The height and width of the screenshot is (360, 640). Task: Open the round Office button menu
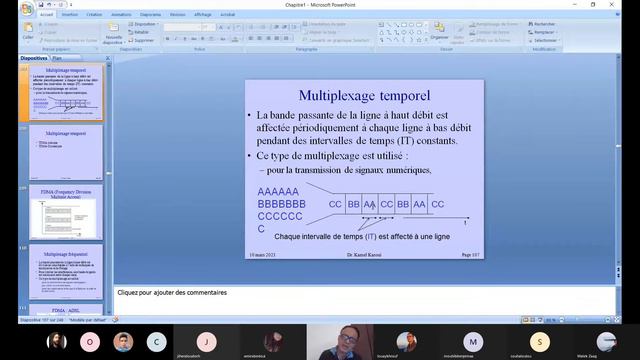point(27,8)
